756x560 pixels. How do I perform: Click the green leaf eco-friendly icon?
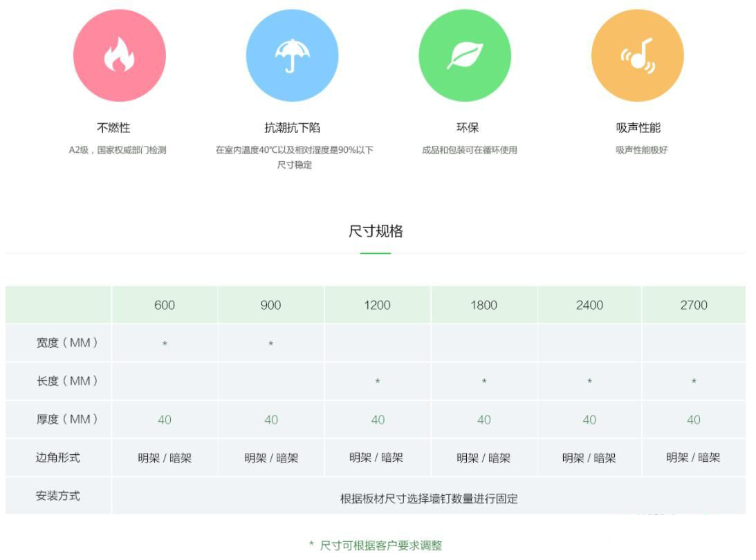coord(465,56)
